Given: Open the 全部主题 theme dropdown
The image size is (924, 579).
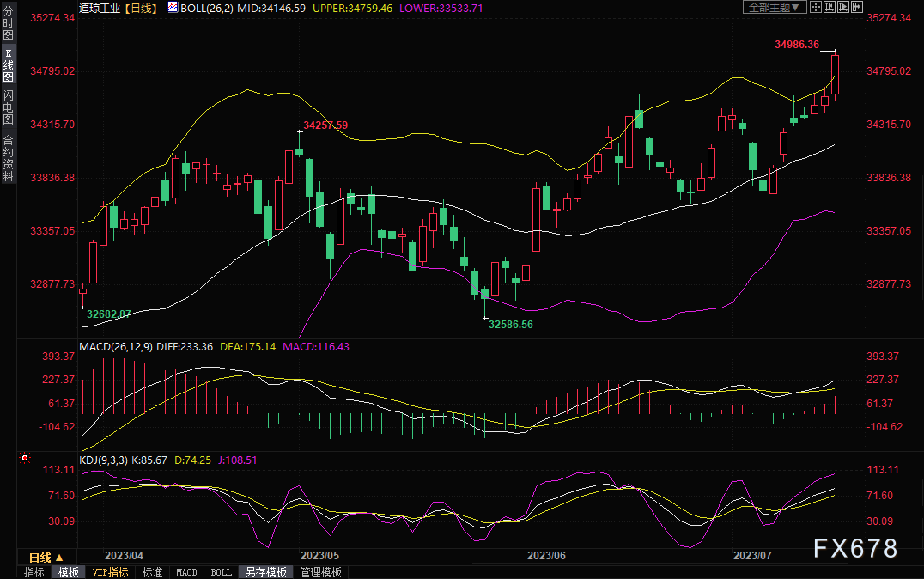Looking at the screenshot, I should tap(775, 7).
